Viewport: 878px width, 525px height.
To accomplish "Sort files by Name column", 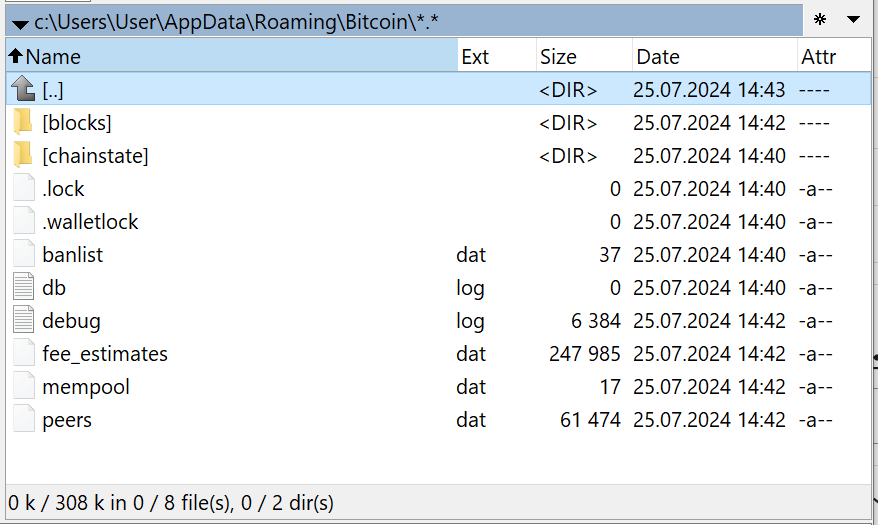I will pos(232,56).
